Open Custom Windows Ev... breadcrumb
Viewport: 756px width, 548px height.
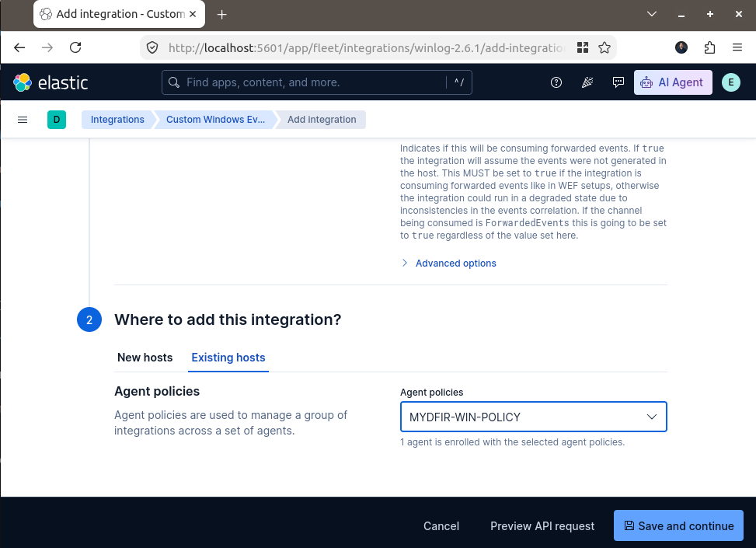215,120
